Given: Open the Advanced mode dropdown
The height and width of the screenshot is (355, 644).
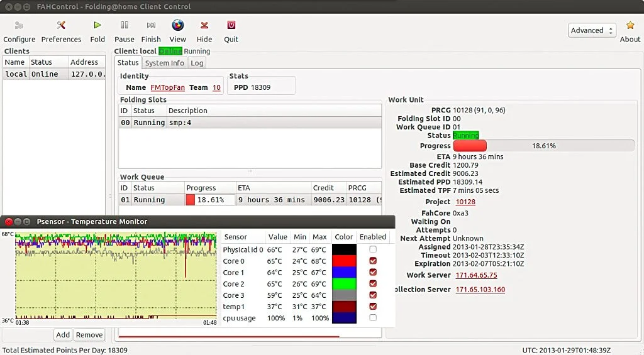Looking at the screenshot, I should [592, 30].
